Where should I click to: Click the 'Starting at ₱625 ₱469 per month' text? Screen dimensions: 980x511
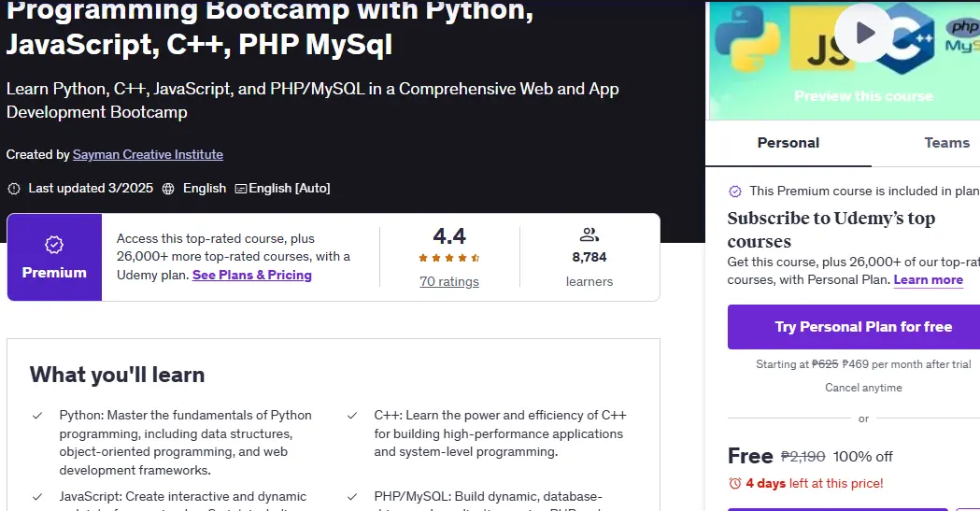pos(863,364)
